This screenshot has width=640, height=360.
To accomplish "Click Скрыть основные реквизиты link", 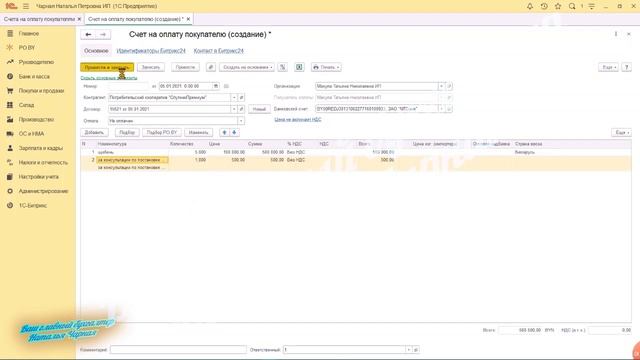I will coord(109,78).
